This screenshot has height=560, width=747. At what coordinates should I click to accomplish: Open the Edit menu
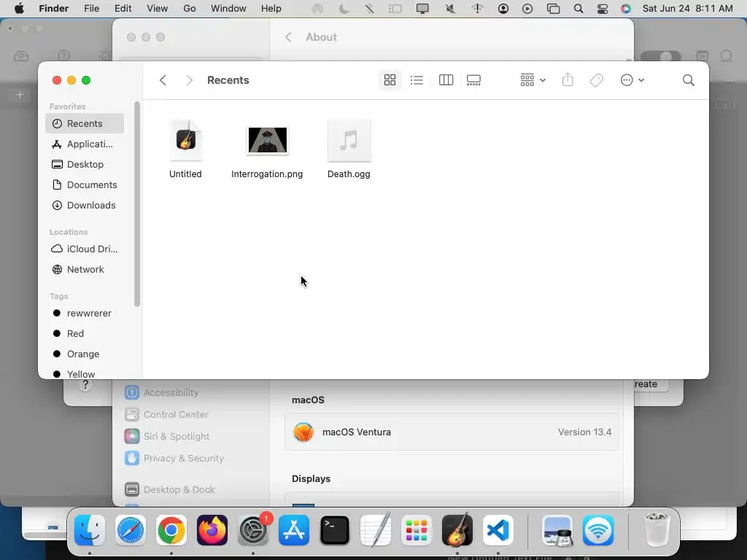coord(123,9)
